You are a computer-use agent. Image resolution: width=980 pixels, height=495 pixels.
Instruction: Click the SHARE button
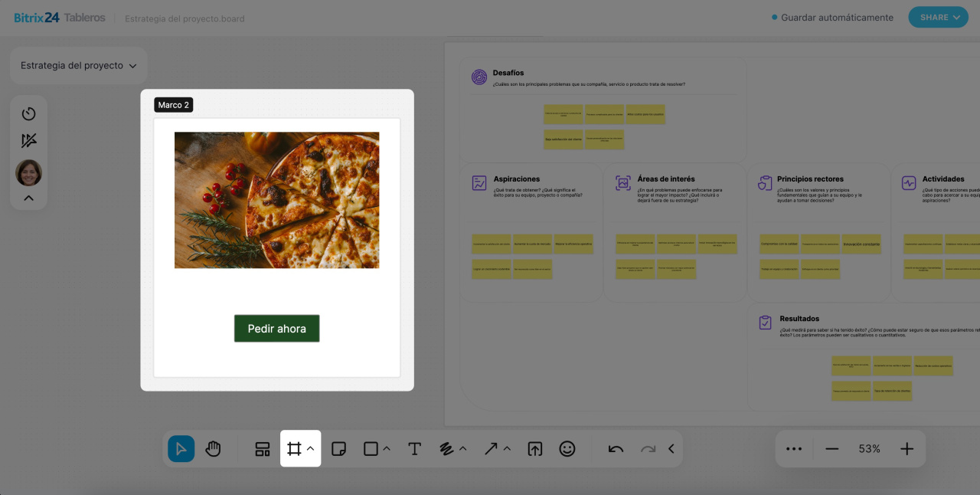tap(938, 17)
